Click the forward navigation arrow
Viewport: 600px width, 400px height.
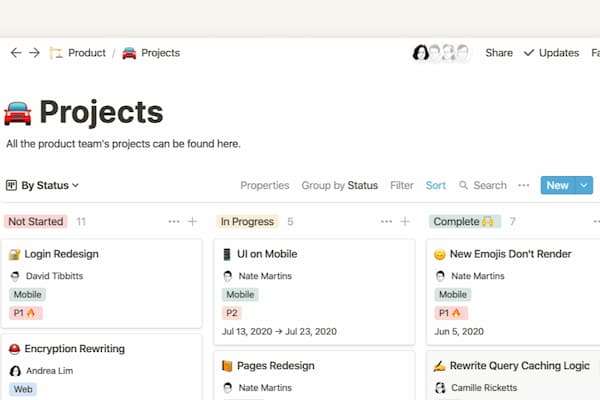click(x=34, y=53)
